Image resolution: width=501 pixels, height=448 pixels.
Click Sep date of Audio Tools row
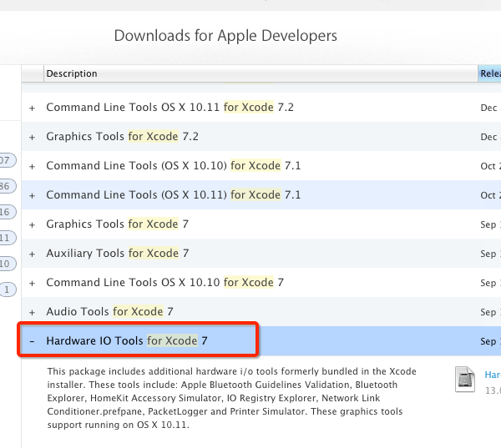coord(490,312)
